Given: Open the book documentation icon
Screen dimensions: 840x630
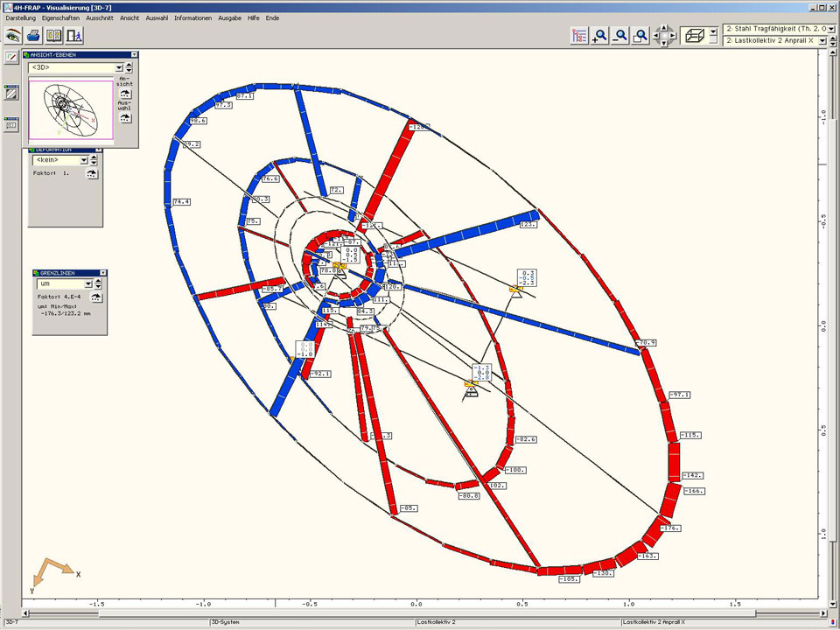Looking at the screenshot, I should click(53, 36).
